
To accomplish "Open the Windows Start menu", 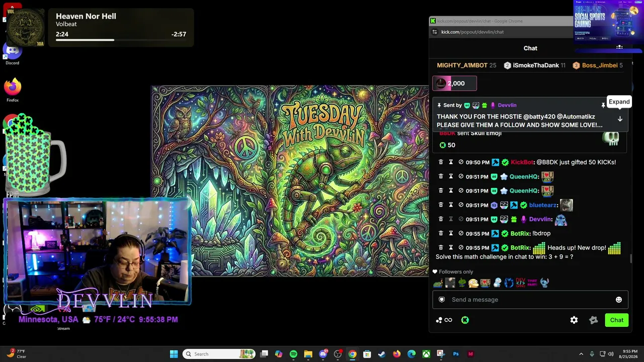I will (174, 354).
